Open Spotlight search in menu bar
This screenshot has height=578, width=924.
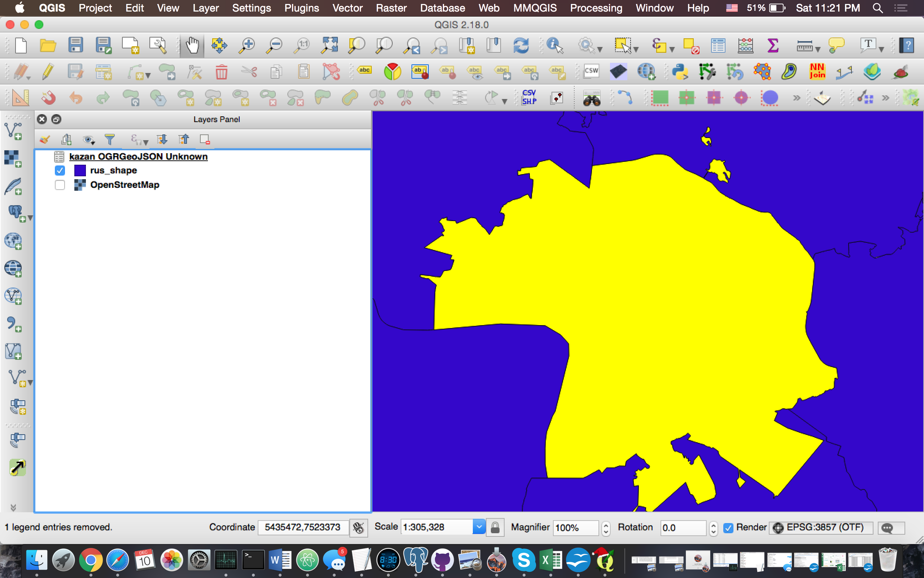pyautogui.click(x=877, y=8)
